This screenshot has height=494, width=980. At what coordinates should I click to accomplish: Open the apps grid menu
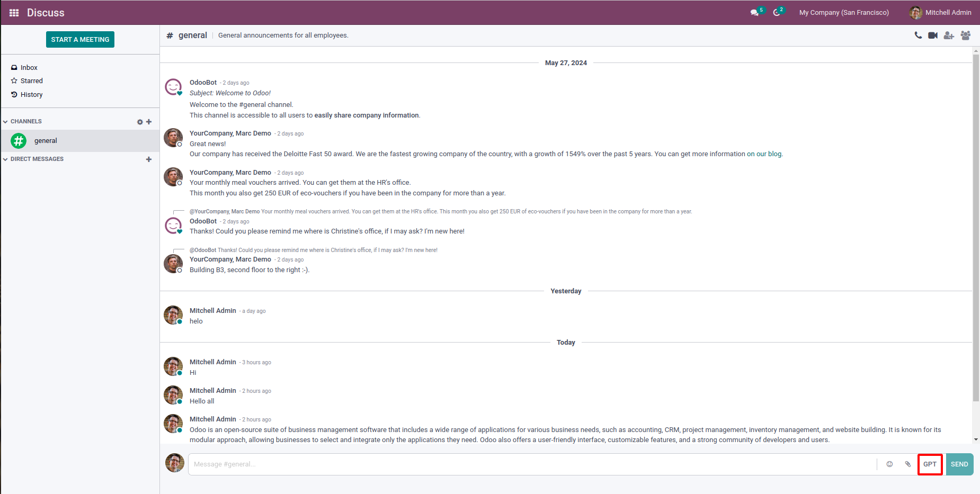pyautogui.click(x=14, y=13)
